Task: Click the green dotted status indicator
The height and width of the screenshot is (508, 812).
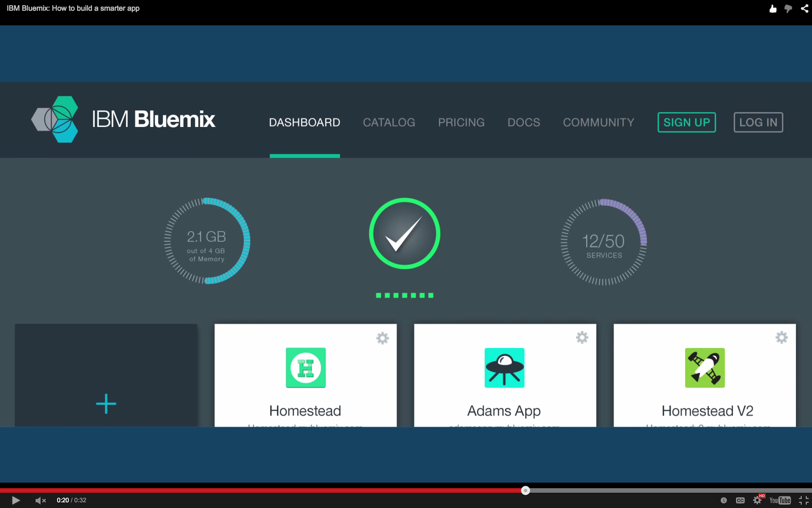Action: [404, 295]
